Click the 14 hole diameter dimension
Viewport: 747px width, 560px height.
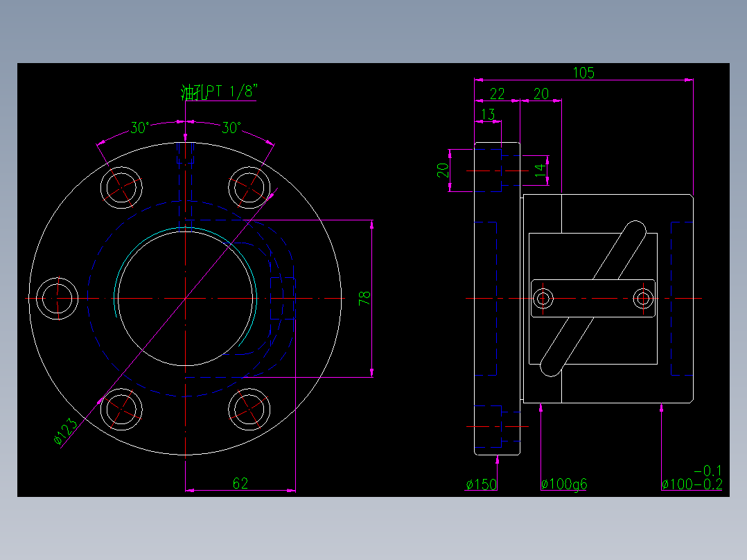click(540, 170)
